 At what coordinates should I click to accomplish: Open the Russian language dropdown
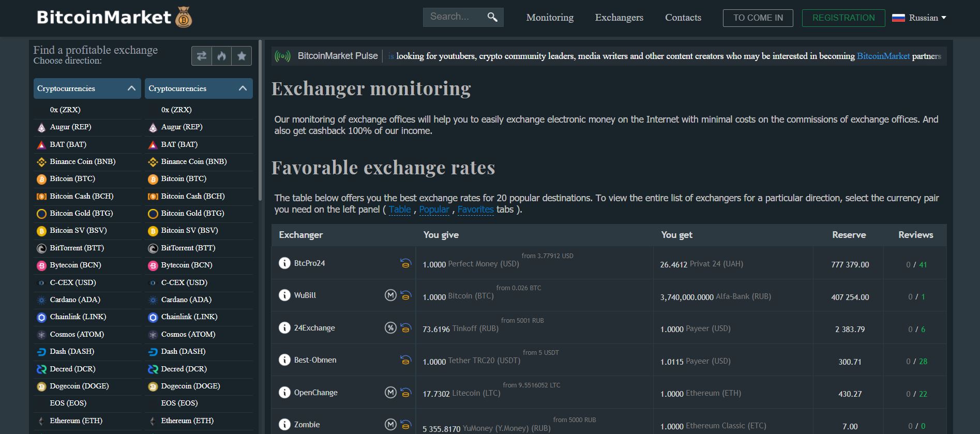[919, 18]
